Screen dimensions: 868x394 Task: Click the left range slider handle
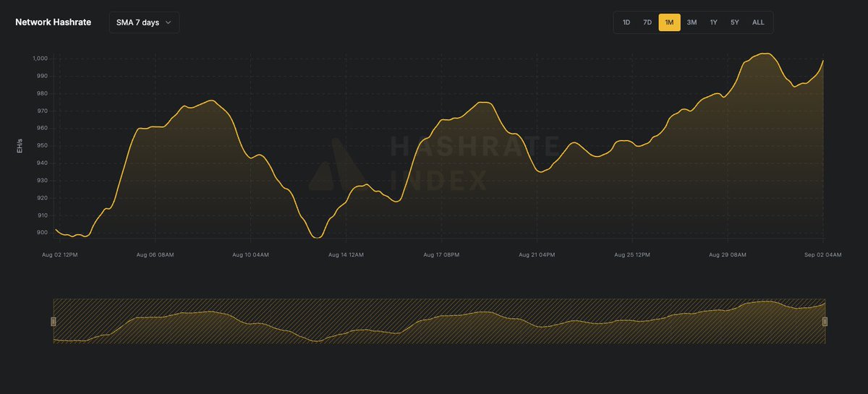click(53, 321)
